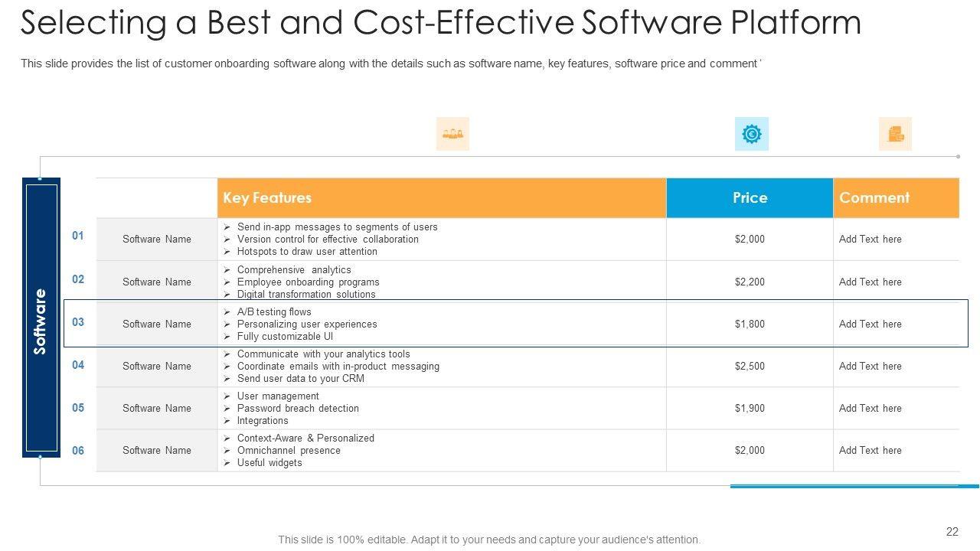Select the Price column header
980x551 pixels.
pos(750,198)
